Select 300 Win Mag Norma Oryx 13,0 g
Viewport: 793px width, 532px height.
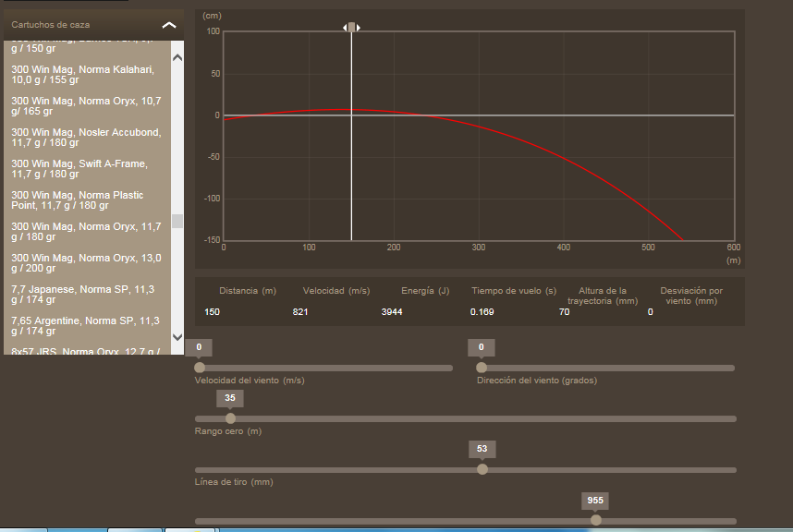(x=84, y=263)
